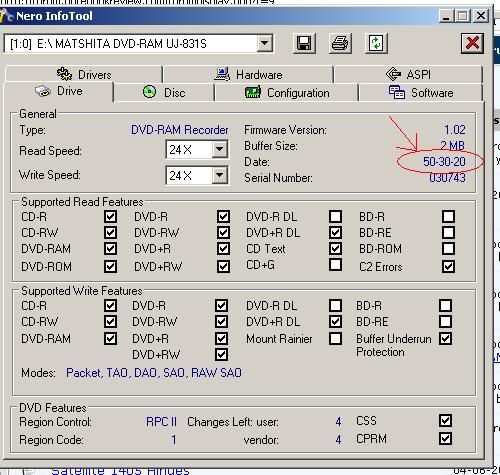Click the buffer size 2 MB value
Screen dimensions: 500x475
pos(452,146)
